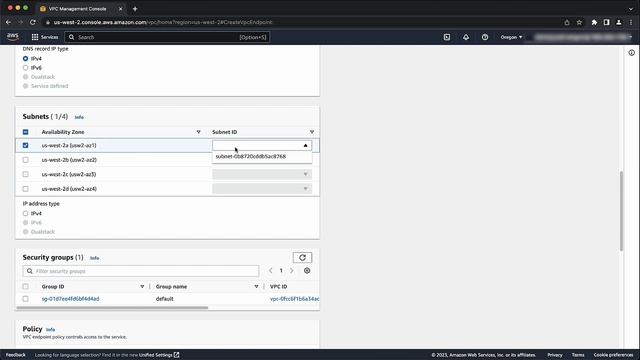Reload the page with browser refresh
This screenshot has width=640, height=360.
[33, 22]
